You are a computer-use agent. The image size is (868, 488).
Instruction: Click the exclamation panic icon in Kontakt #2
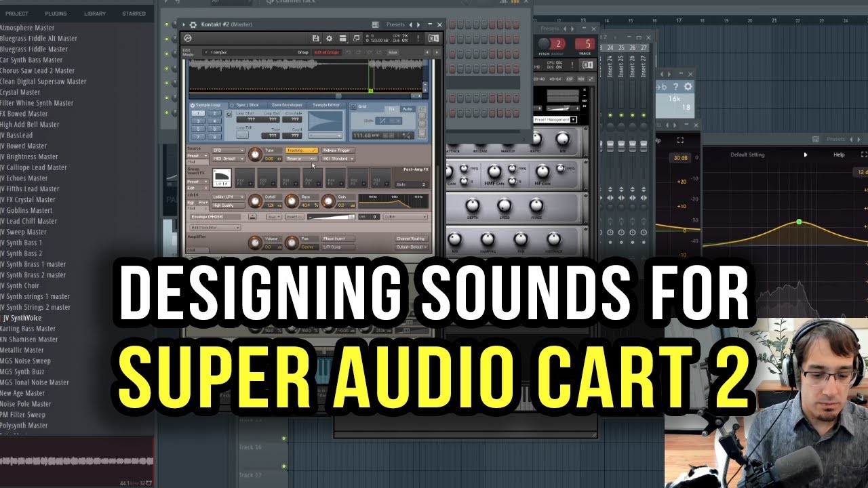tap(418, 39)
